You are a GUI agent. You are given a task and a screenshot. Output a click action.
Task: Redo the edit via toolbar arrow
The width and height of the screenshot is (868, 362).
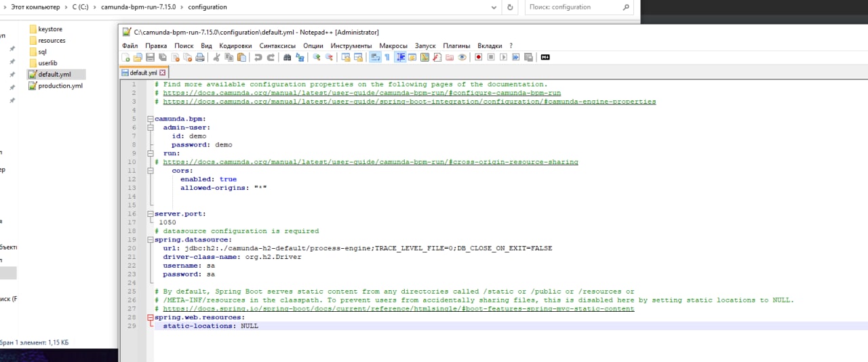pos(271,58)
